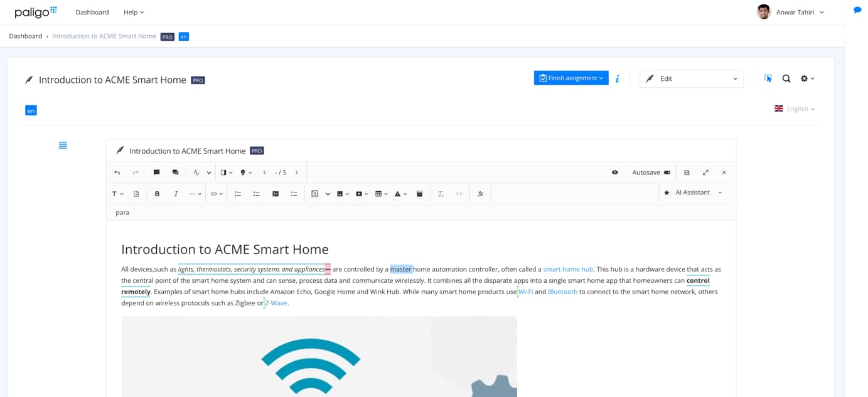Click the magnifier search icon

pyautogui.click(x=786, y=78)
